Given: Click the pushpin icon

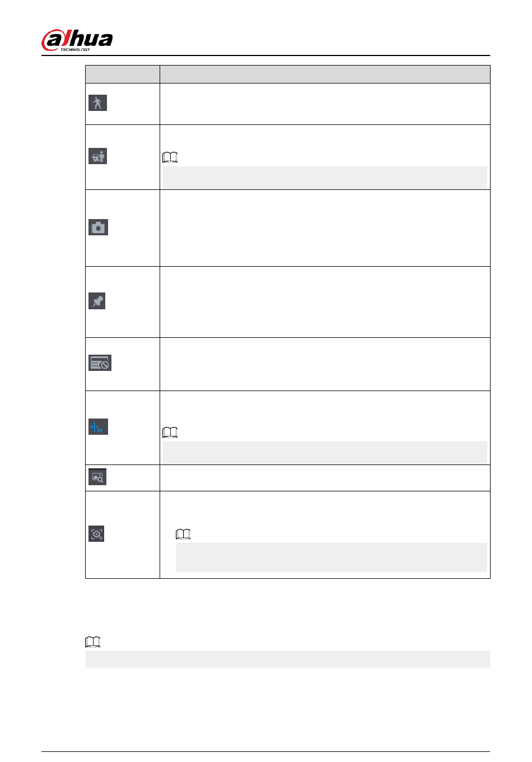Looking at the screenshot, I should (97, 301).
